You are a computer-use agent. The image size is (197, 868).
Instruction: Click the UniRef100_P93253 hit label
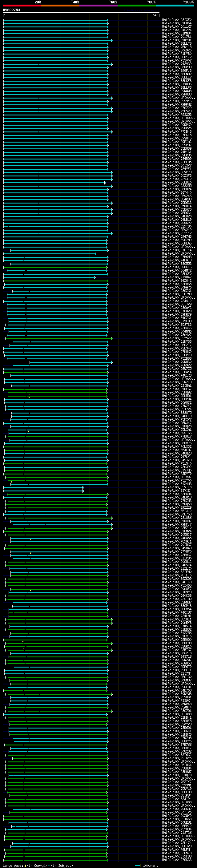pyautogui.click(x=177, y=115)
